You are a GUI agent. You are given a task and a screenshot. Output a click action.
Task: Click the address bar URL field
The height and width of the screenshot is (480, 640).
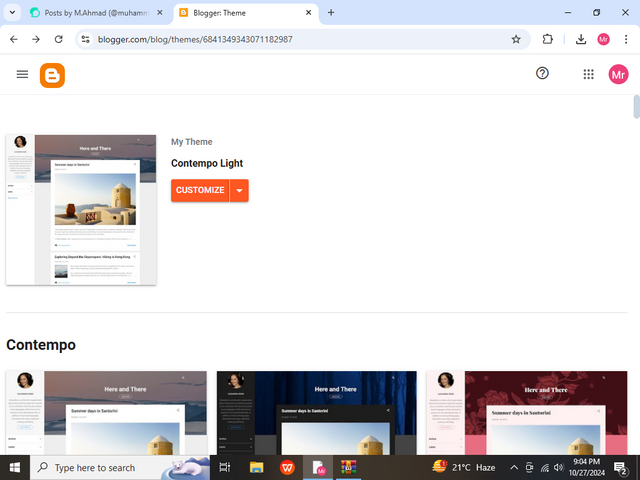[302, 39]
